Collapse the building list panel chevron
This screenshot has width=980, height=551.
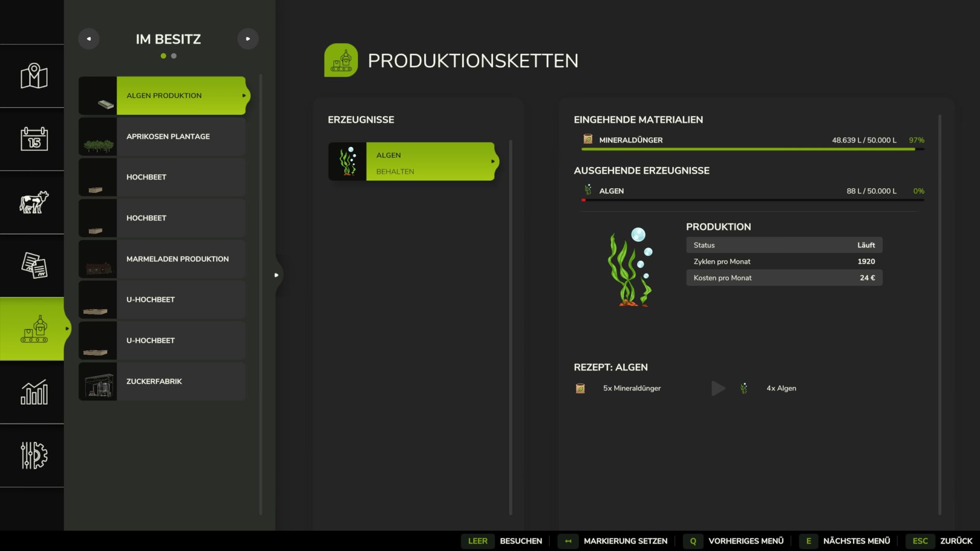[x=276, y=274]
